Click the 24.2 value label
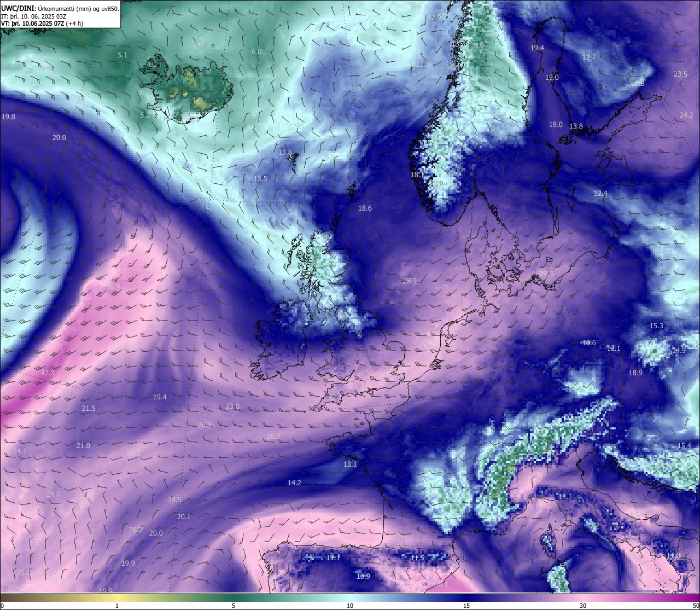The height and width of the screenshot is (610, 700). point(686,115)
